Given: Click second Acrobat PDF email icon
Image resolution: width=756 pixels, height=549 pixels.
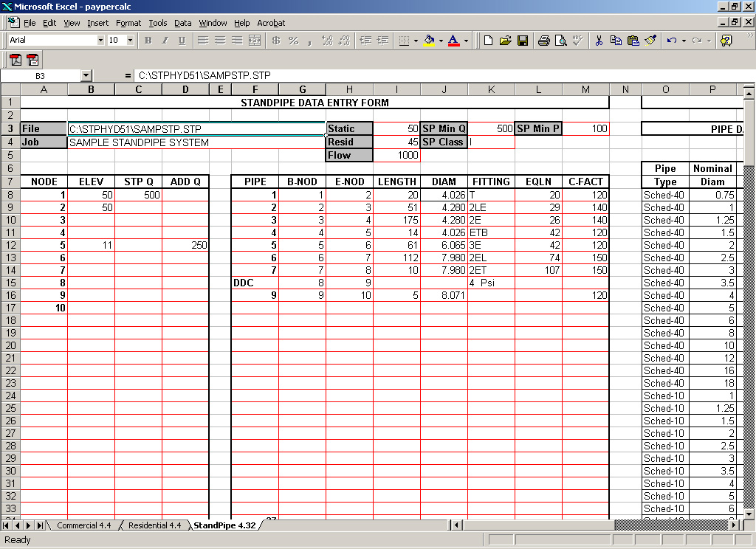Looking at the screenshot, I should [x=32, y=60].
